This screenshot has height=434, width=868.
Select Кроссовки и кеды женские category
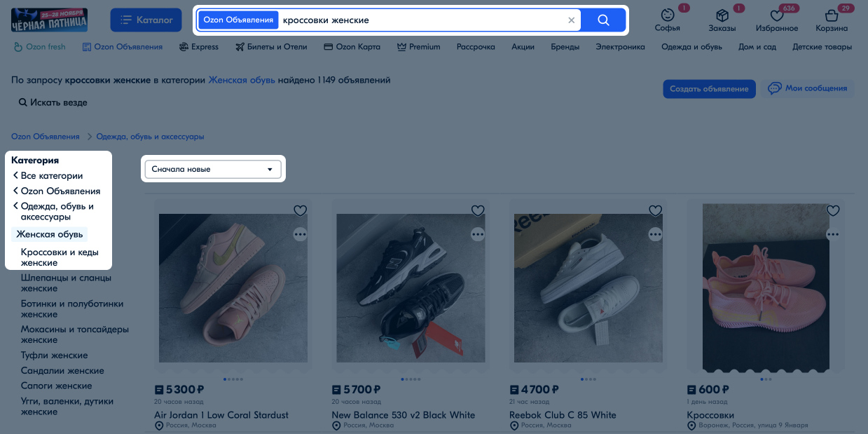(x=60, y=257)
